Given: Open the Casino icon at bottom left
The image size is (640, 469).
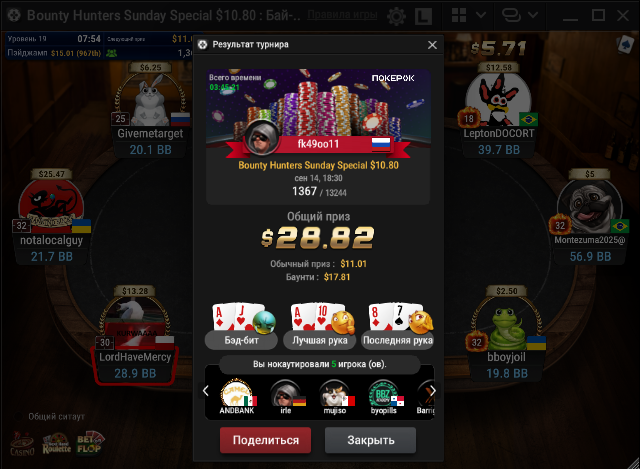Looking at the screenshot, I should tap(22, 444).
